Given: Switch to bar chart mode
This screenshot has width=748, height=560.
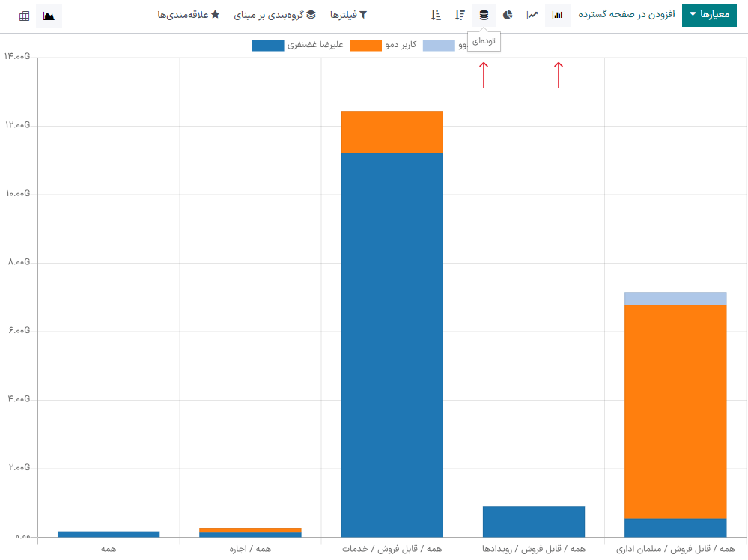Looking at the screenshot, I should click(x=558, y=15).
